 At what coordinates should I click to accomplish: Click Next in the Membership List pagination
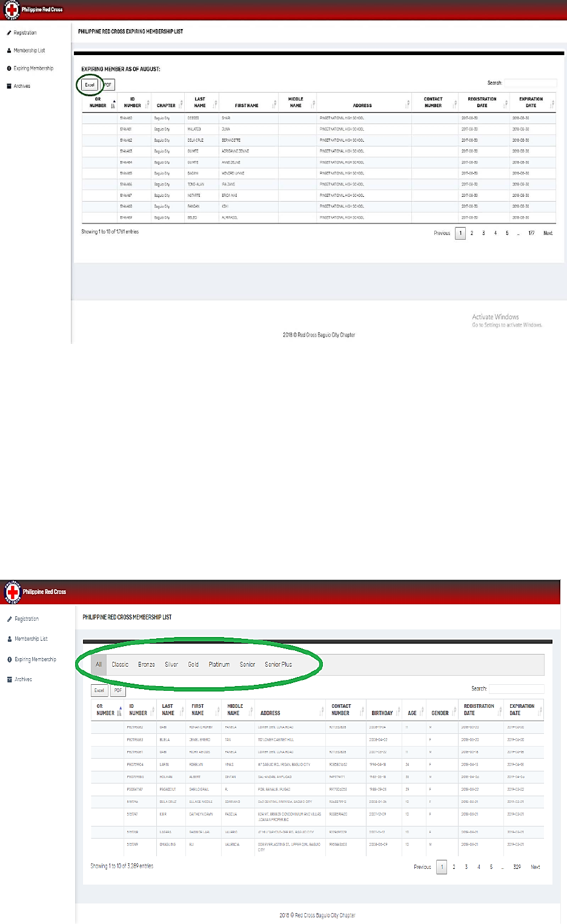tap(535, 867)
